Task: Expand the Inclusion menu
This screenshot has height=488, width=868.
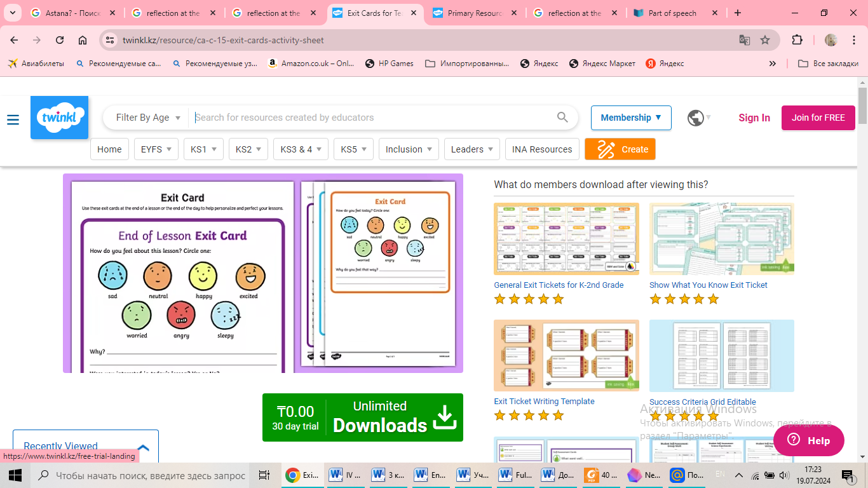Action: point(409,149)
